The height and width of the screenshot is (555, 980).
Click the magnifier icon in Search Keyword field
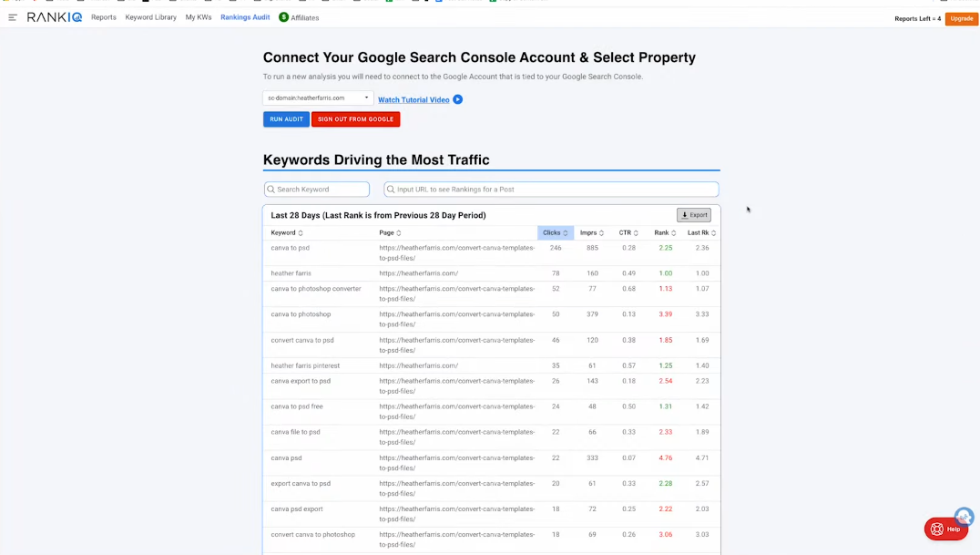coord(271,189)
